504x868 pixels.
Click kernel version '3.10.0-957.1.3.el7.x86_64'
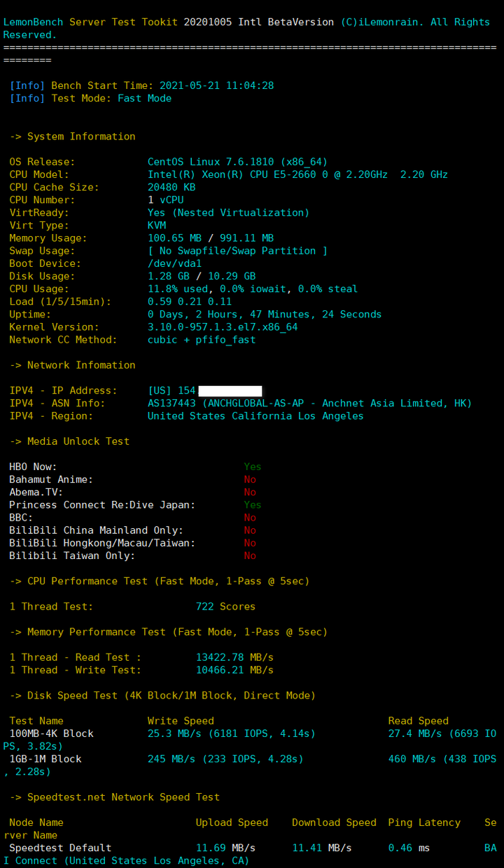223,327
